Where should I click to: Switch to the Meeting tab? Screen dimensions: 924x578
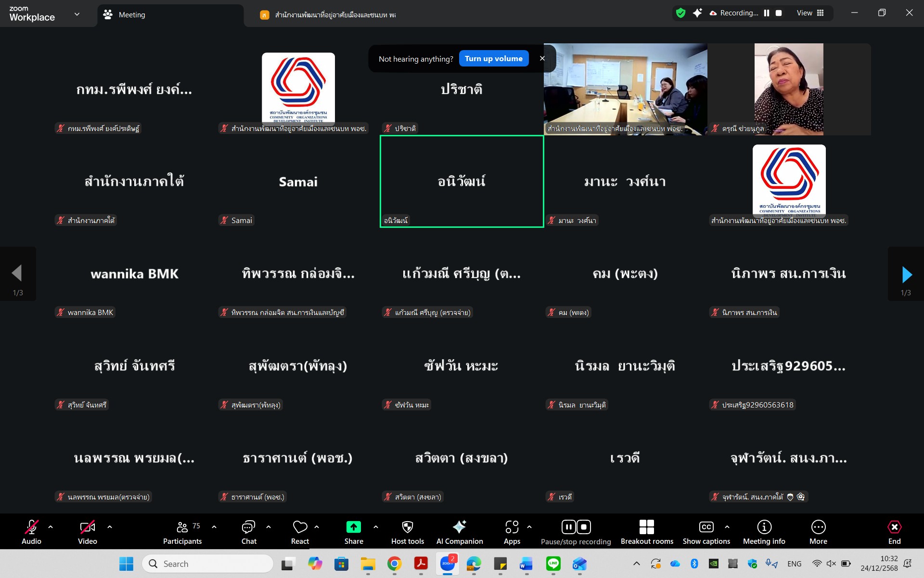[x=131, y=15]
